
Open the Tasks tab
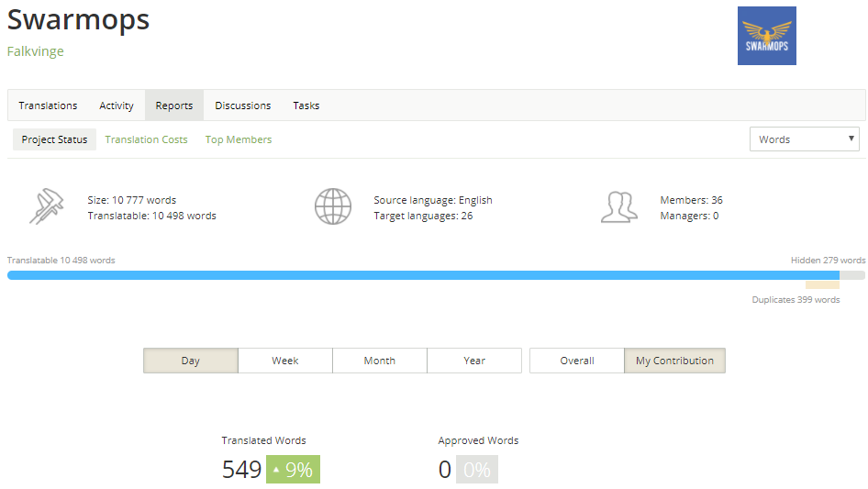pyautogui.click(x=306, y=106)
